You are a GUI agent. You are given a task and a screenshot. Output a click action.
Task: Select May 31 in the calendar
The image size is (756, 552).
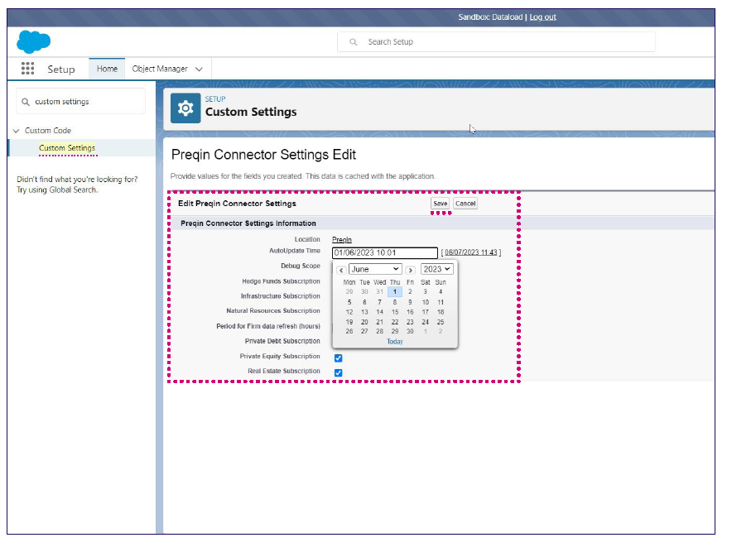379,292
